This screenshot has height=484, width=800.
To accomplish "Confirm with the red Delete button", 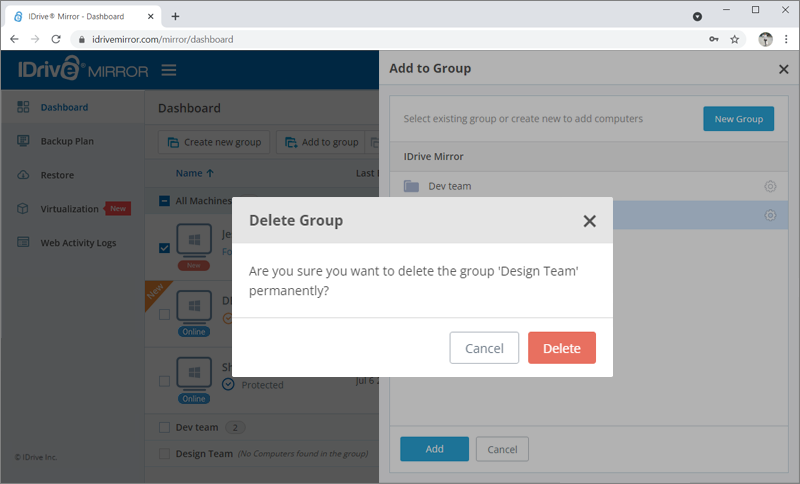I will [x=561, y=348].
